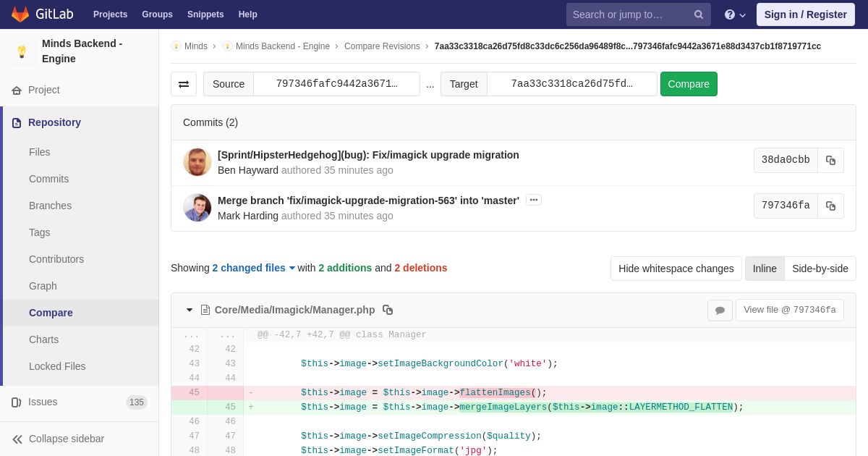868x456 pixels.
Task: Click the Project home icon
Action: coord(17,90)
